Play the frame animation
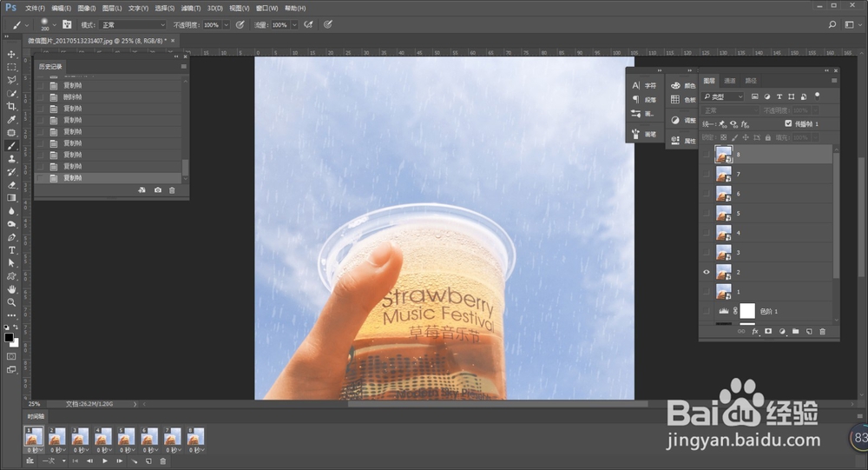 105,461
